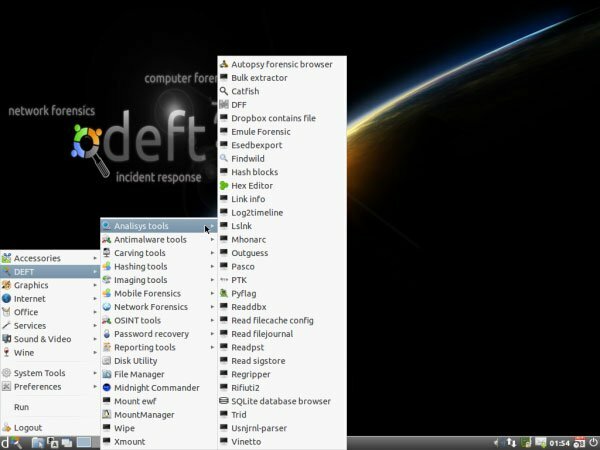The width and height of the screenshot is (600, 450).
Task: Expand the Password recovery submenu
Action: tap(151, 334)
